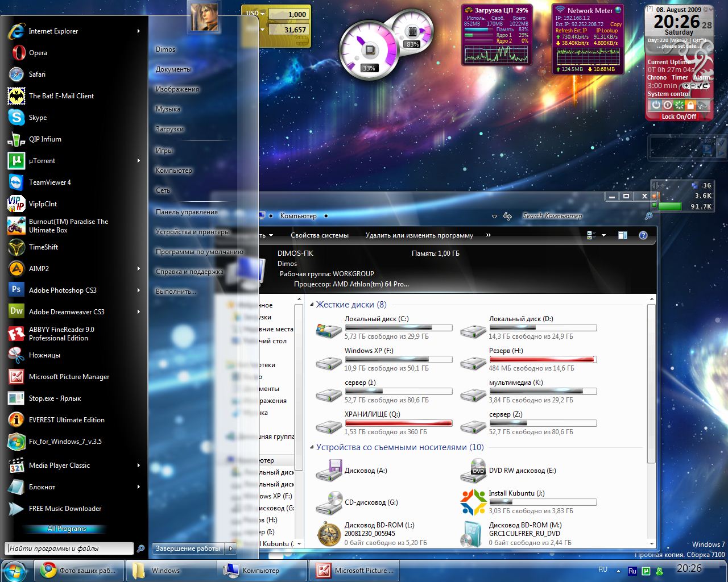Open Музыка in Start menu

pyautogui.click(x=168, y=109)
